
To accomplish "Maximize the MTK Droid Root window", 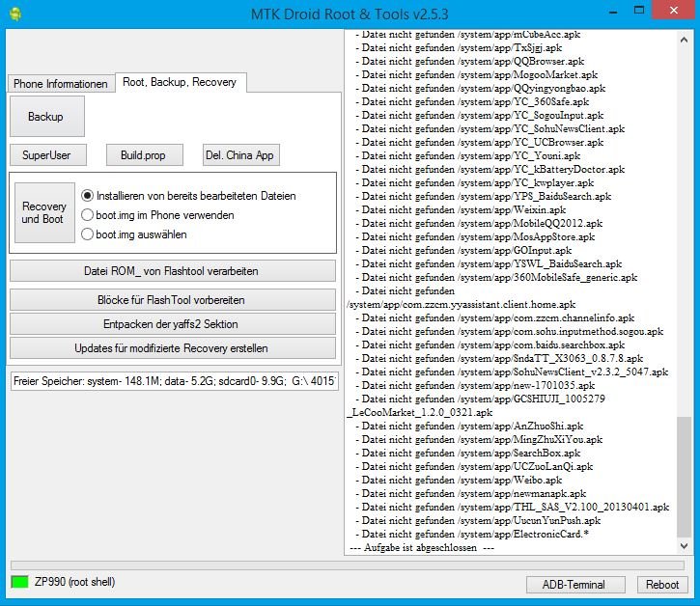I will [x=639, y=11].
